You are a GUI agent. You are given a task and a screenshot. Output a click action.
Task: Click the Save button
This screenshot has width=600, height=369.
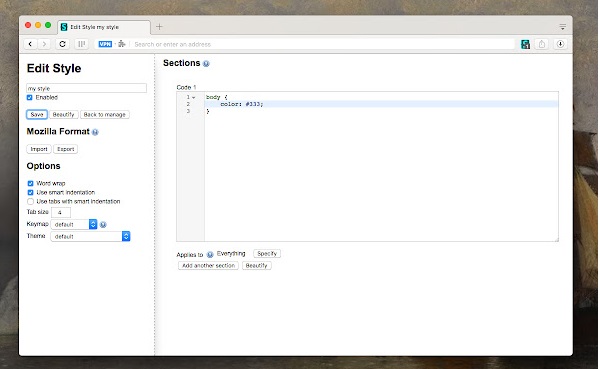coord(37,114)
